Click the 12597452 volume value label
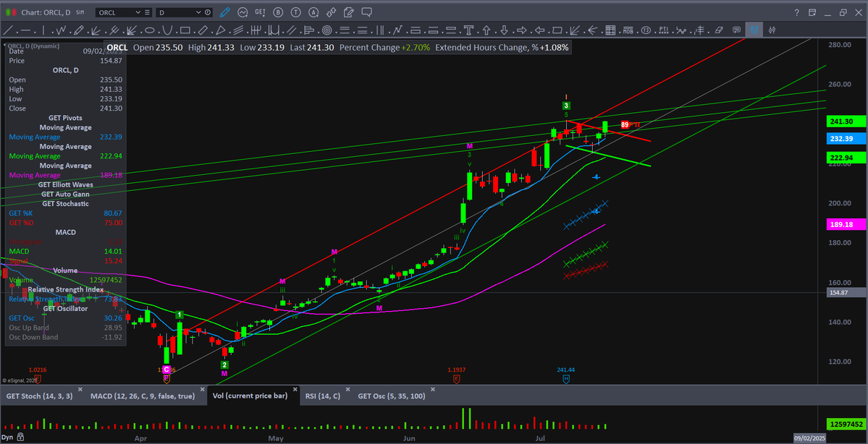The image size is (868, 444). (x=846, y=424)
